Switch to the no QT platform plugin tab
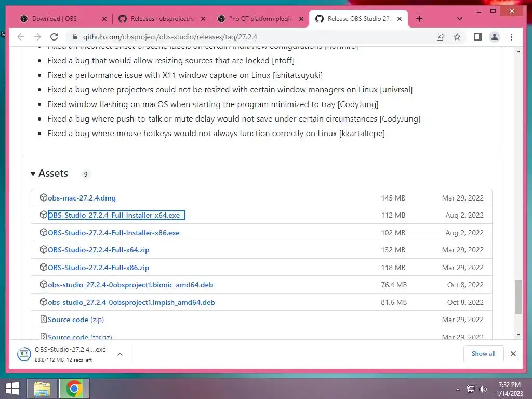Image resolution: width=532 pixels, height=399 pixels. [x=261, y=19]
